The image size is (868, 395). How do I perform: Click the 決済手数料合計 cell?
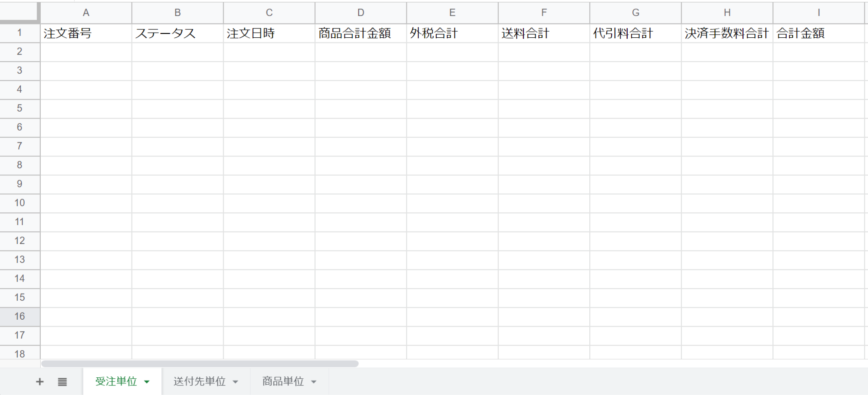click(x=727, y=33)
